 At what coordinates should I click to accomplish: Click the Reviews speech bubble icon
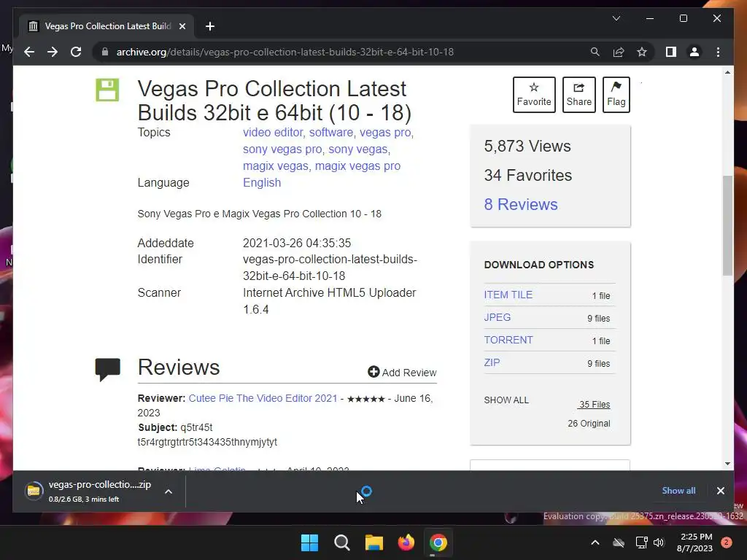pyautogui.click(x=108, y=369)
